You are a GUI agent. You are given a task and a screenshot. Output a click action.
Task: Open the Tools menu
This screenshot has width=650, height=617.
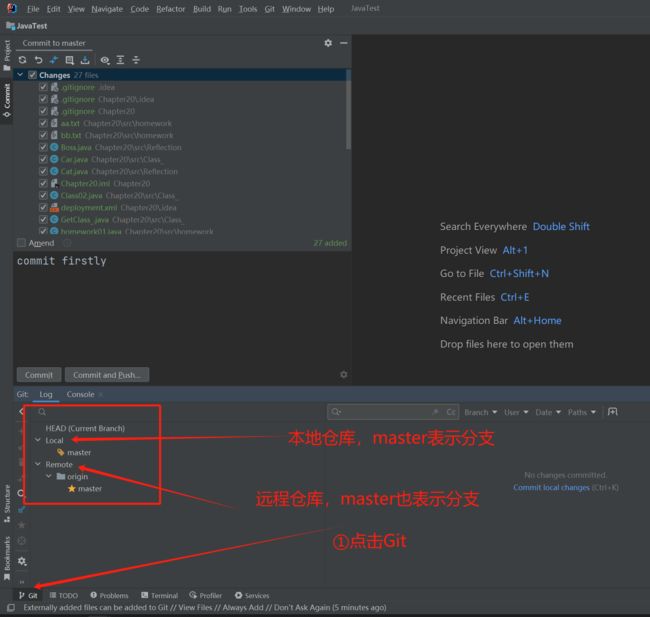coord(248,9)
